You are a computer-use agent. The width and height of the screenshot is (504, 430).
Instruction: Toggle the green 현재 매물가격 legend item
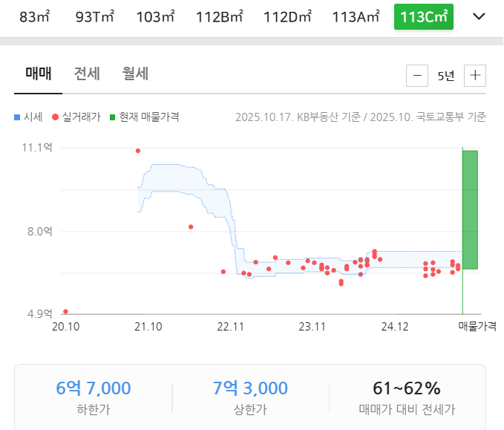(144, 117)
